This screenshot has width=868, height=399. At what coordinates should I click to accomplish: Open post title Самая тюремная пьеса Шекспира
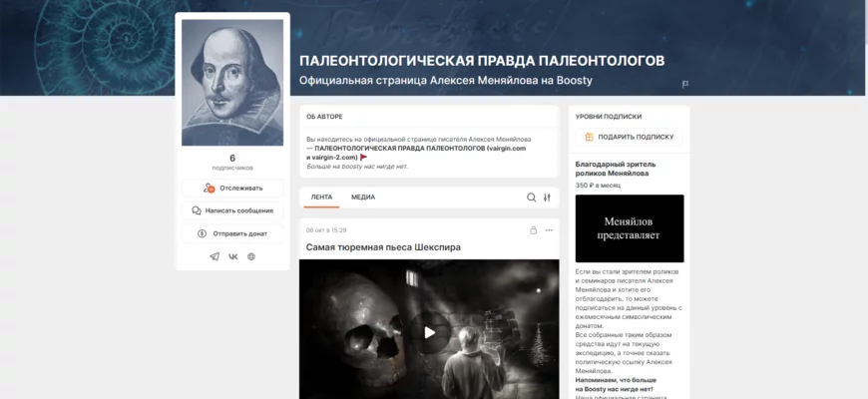pos(383,246)
